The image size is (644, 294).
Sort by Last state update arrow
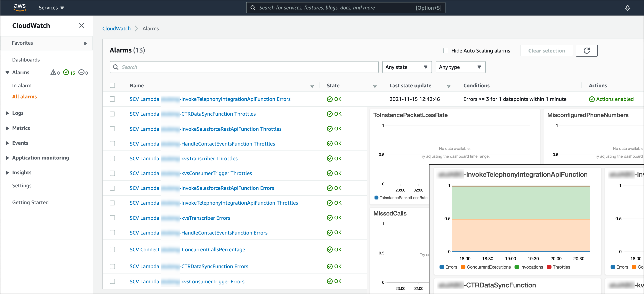click(449, 86)
